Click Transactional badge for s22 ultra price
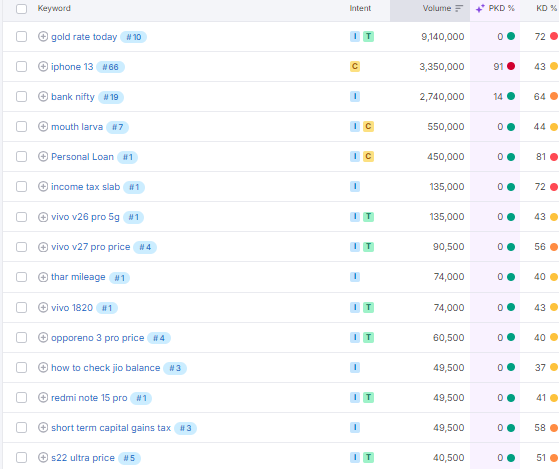The image size is (559, 469). click(368, 457)
